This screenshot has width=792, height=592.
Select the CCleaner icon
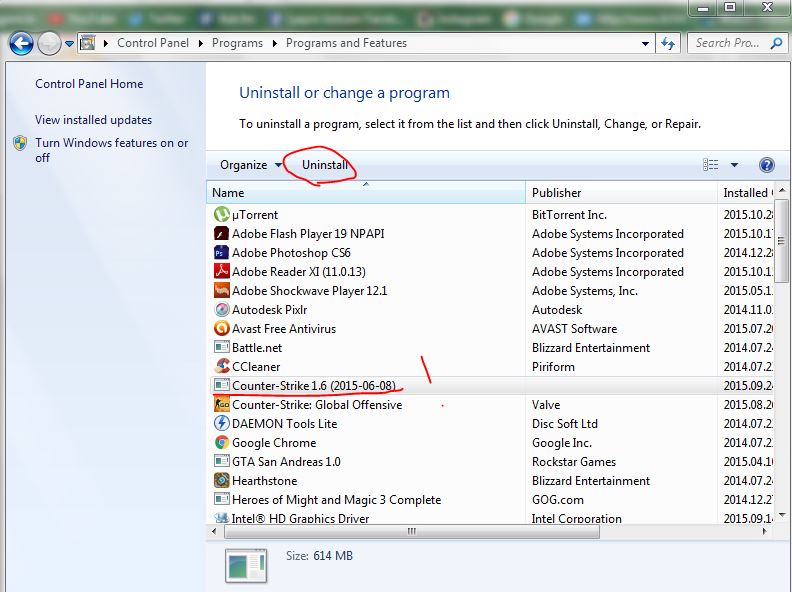(x=221, y=366)
